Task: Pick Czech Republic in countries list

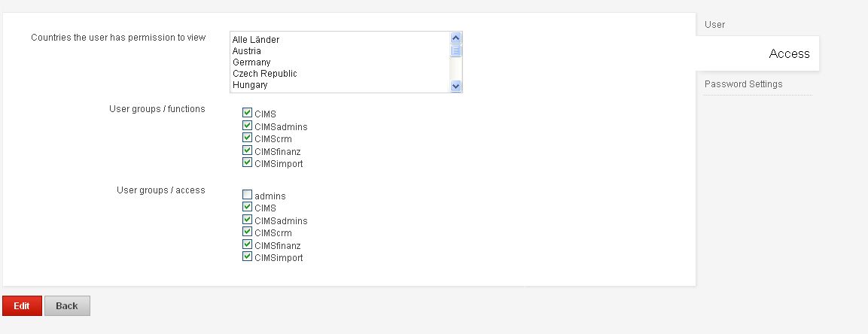Action: [x=264, y=74]
